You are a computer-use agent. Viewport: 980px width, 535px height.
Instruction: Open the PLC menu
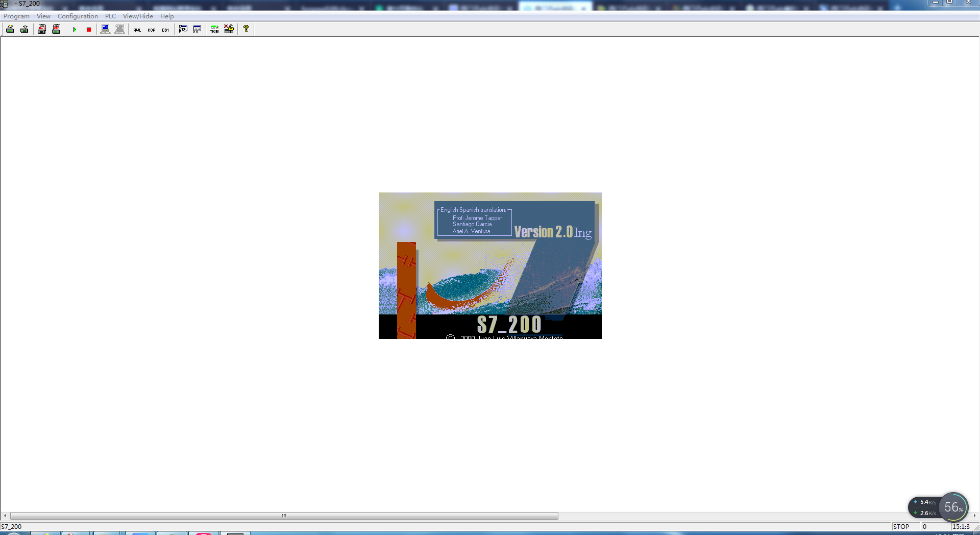[x=110, y=16]
